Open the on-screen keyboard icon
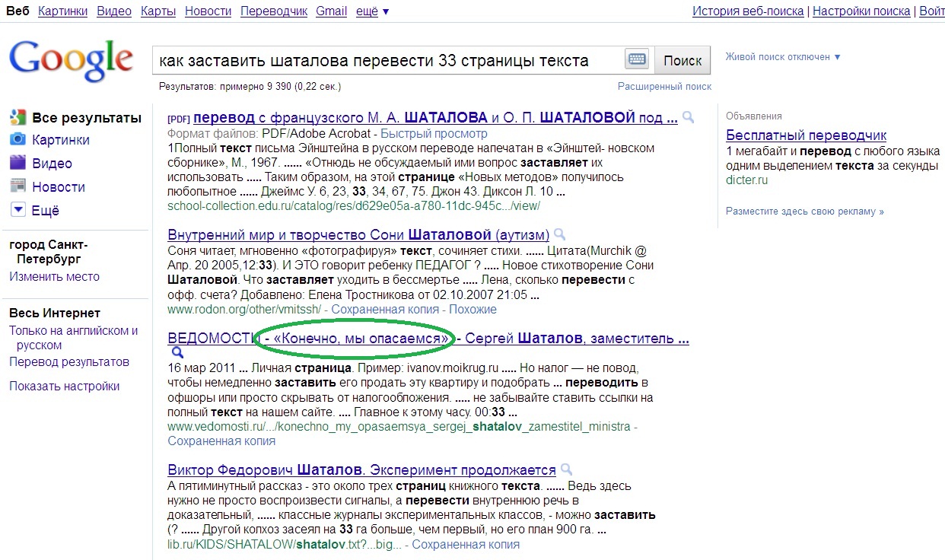The image size is (945, 560). (636, 60)
